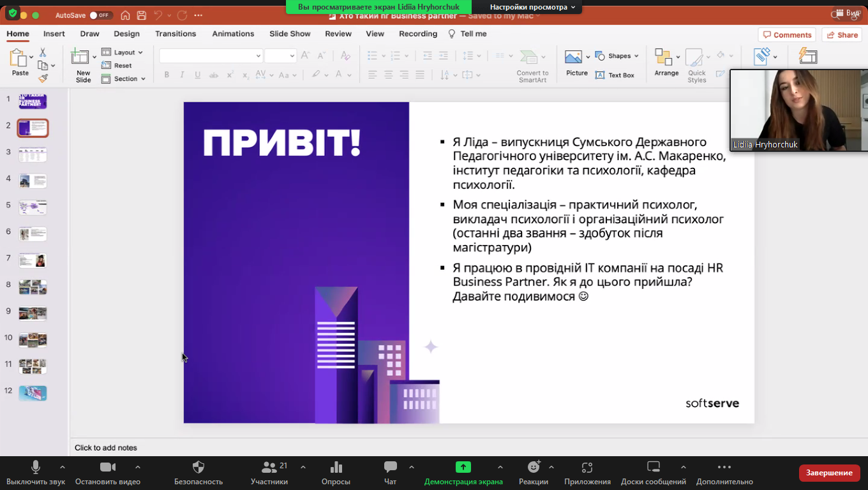Click the Copy icon
The height and width of the screenshot is (490, 868).
(x=43, y=65)
